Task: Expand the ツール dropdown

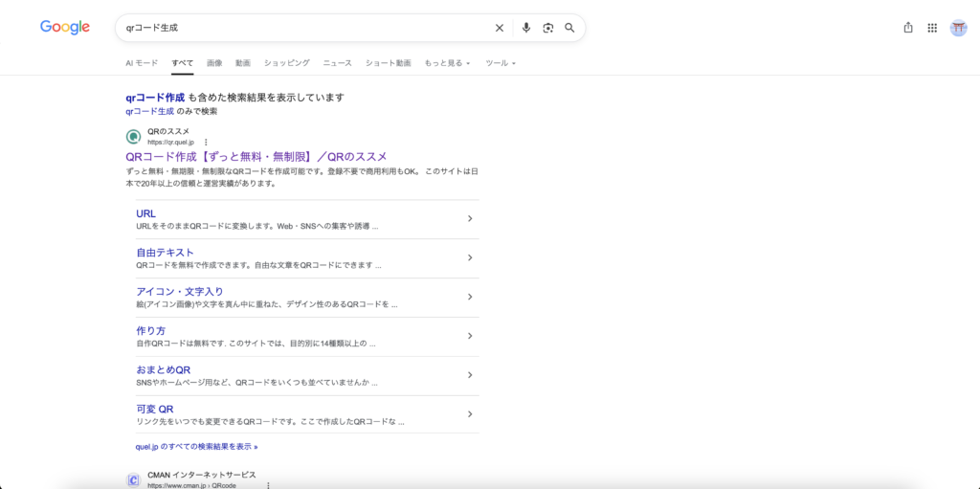Action: (x=501, y=63)
